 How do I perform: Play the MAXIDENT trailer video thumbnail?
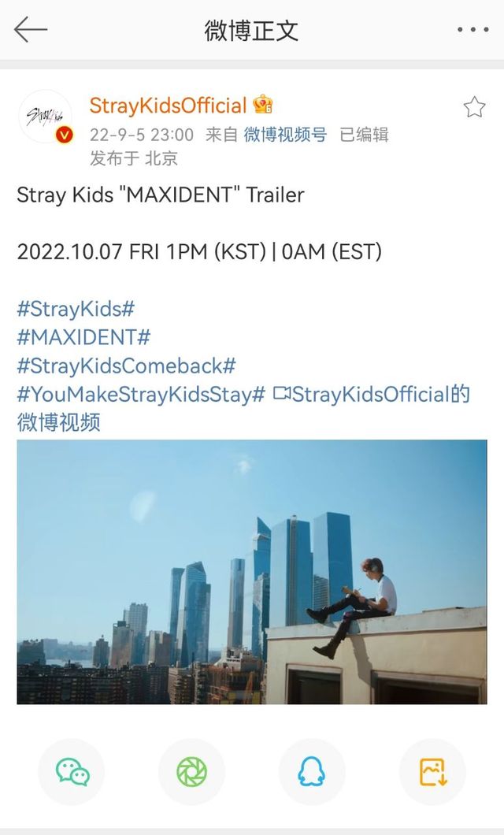pyautogui.click(x=252, y=572)
